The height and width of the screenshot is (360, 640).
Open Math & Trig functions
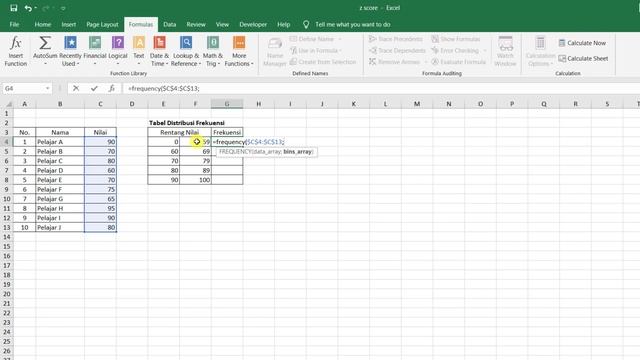click(x=213, y=51)
